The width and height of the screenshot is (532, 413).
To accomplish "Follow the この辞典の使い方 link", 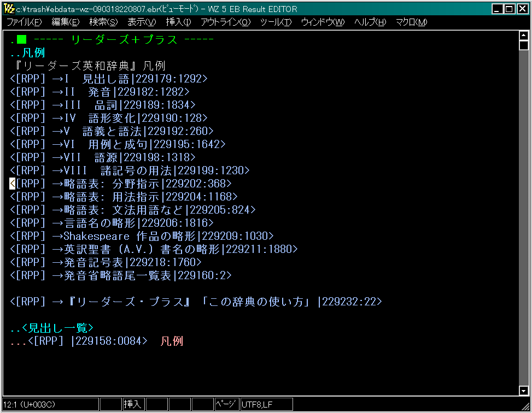I will 196,302.
